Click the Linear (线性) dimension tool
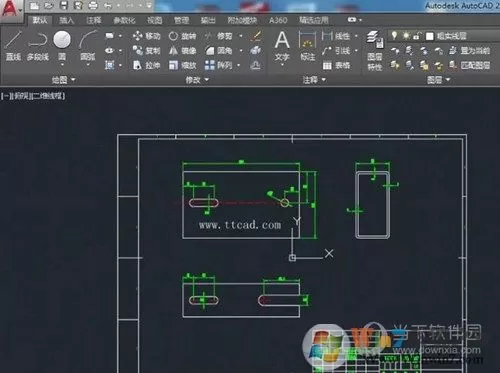The width and height of the screenshot is (500, 373). (x=336, y=36)
